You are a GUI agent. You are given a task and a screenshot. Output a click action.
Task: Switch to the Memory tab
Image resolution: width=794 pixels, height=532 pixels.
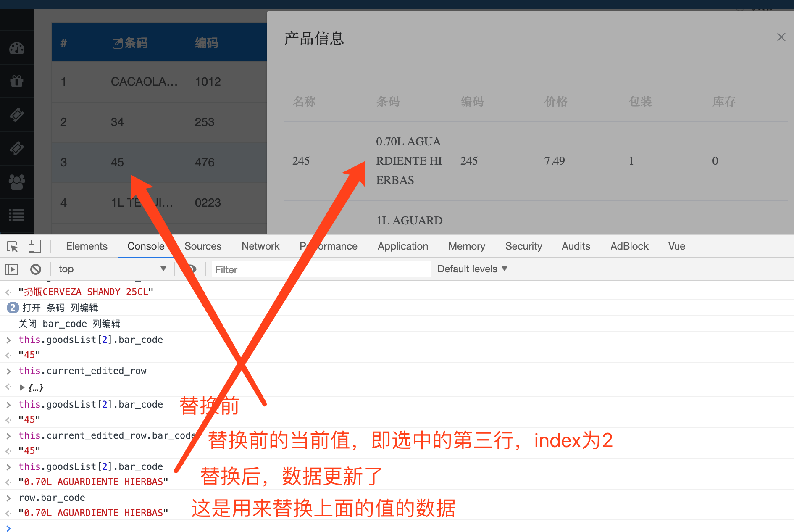click(x=466, y=246)
